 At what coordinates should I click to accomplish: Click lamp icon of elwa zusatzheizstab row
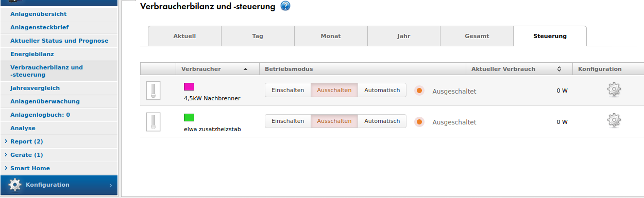153,122
